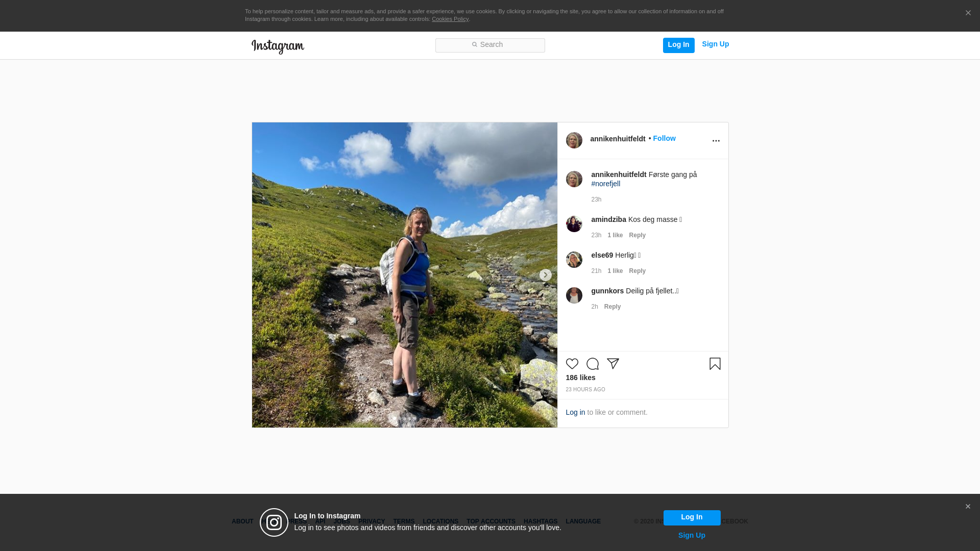Open the PRIVACY footer link
This screenshot has height=551, width=980.
click(x=371, y=521)
